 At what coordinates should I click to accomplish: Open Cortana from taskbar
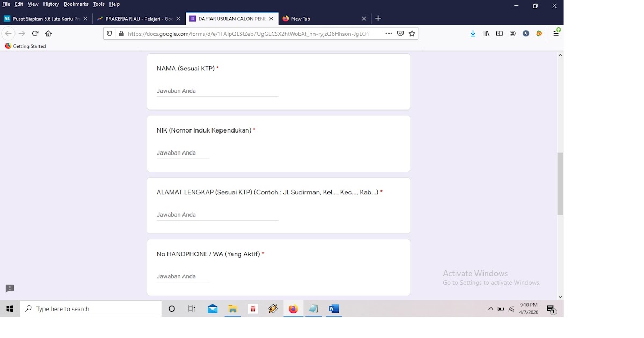click(172, 309)
